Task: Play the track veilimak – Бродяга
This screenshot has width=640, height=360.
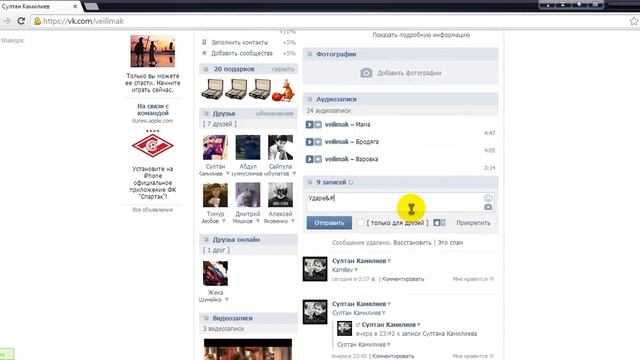Action: pos(309,142)
